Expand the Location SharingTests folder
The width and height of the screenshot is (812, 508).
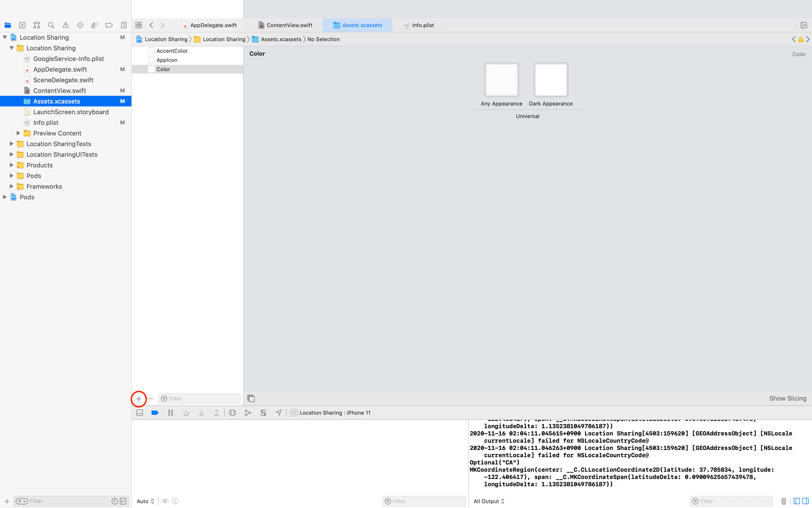point(11,144)
